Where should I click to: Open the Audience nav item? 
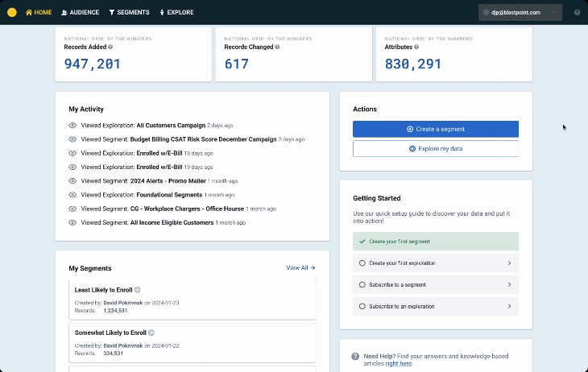pyautogui.click(x=81, y=12)
